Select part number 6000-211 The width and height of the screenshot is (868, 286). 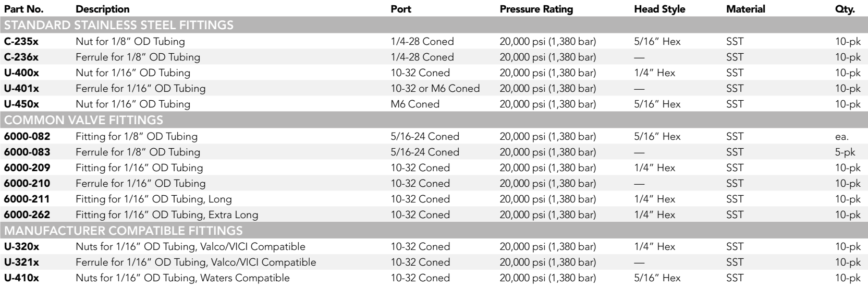click(27, 199)
